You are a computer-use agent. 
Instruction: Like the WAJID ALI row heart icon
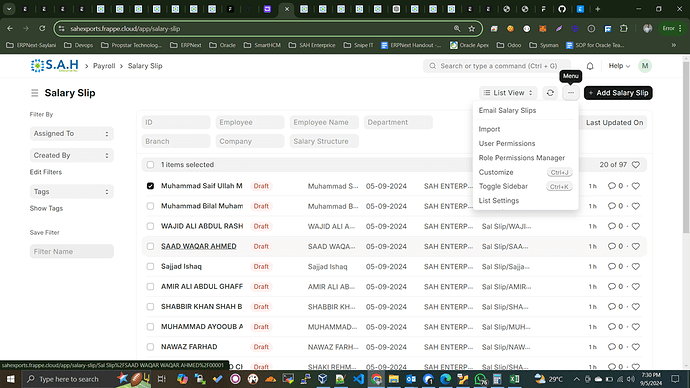636,226
